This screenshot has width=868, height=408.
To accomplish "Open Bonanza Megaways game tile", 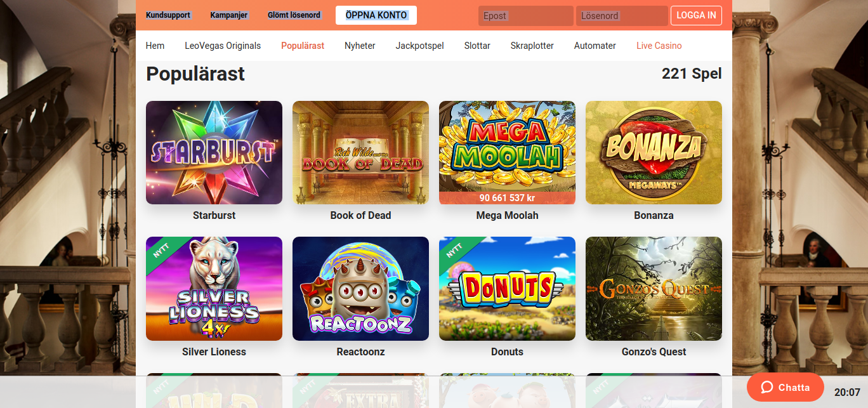I will [654, 152].
